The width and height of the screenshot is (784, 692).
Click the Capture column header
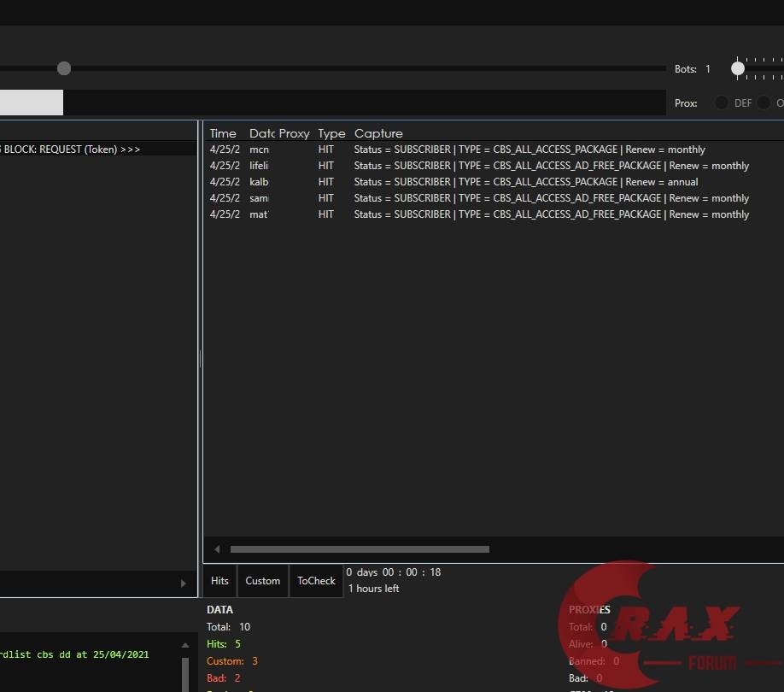pos(378,133)
